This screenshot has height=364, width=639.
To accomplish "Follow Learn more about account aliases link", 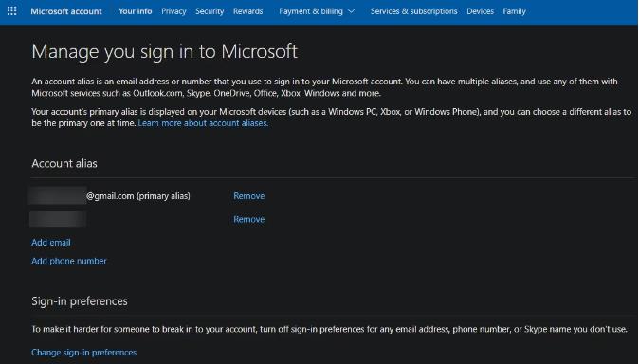I will tap(203, 123).
